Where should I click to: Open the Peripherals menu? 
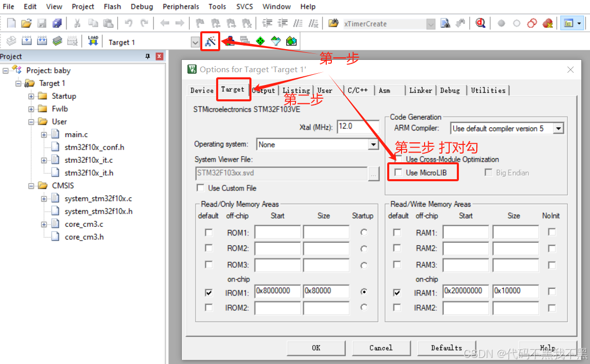point(181,6)
